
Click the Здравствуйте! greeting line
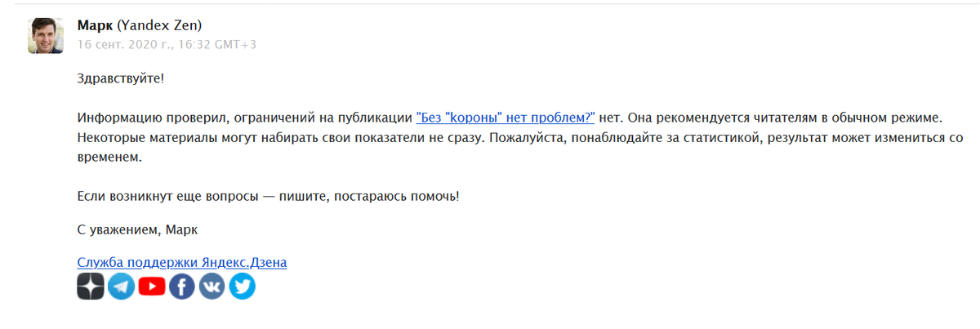(121, 78)
